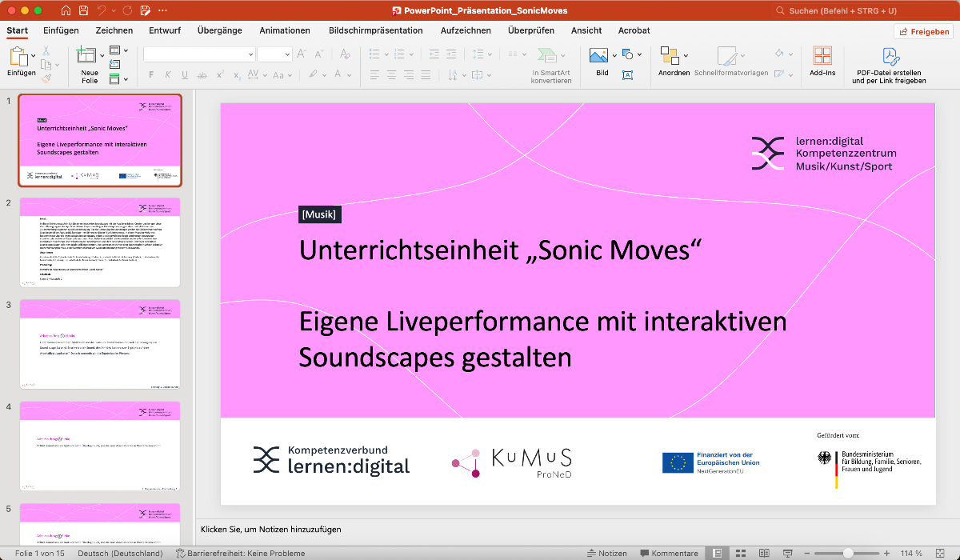Toggle the Kommentare pane in the status bar
The height and width of the screenshot is (560, 960).
[669, 553]
